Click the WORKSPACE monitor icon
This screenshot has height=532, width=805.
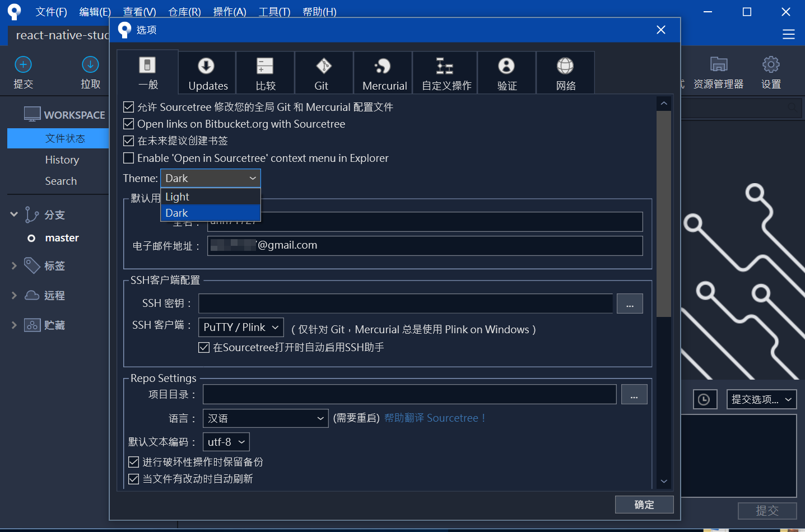pyautogui.click(x=32, y=114)
